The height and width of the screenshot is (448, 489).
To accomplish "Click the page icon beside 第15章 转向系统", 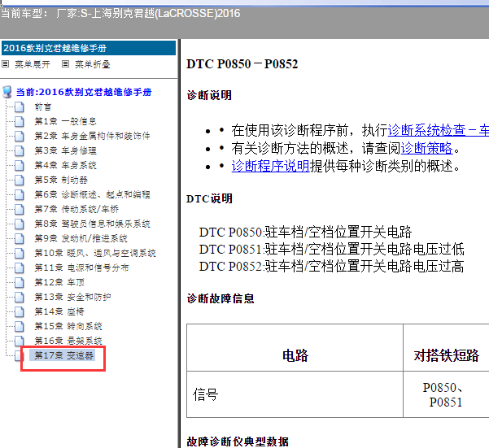I will [20, 327].
